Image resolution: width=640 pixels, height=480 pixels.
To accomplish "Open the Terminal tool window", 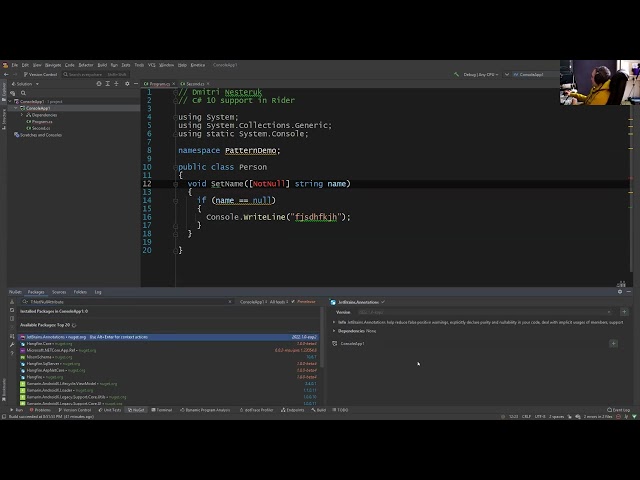I will 162,410.
